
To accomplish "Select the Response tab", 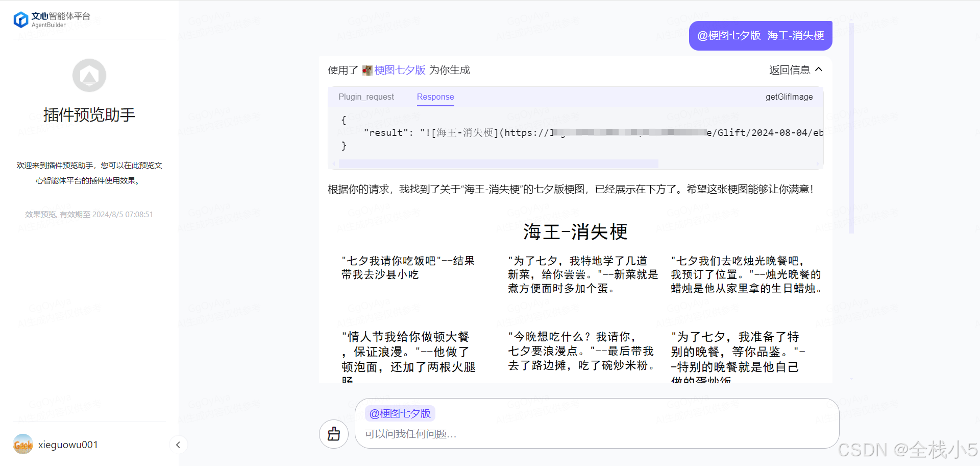I will (x=435, y=97).
